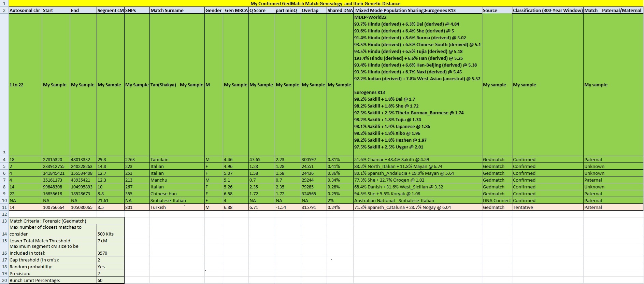Select the 'Gap threshold (in cm's):' cell
This screenshot has width=644, height=284.
point(53,260)
